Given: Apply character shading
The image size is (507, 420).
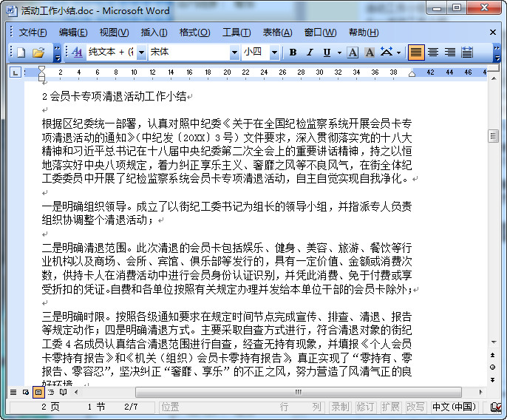Looking at the screenshot, I should coord(370,52).
